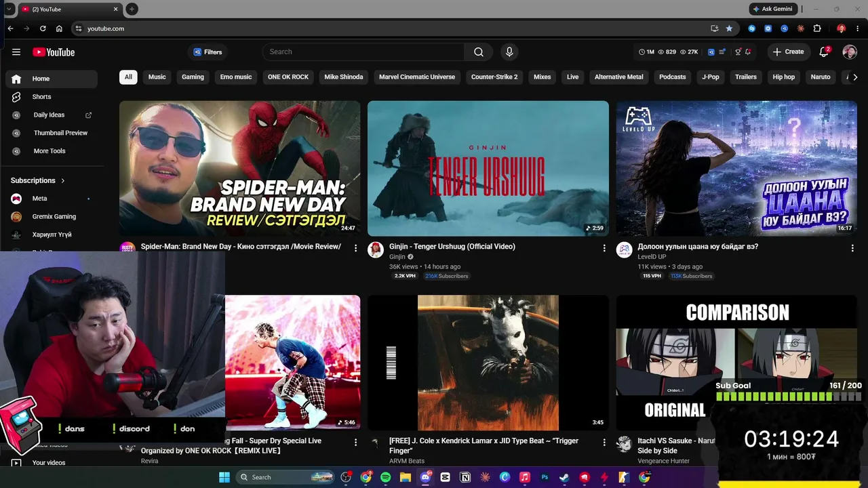
Task: Bookmark this page with the star
Action: tap(729, 28)
